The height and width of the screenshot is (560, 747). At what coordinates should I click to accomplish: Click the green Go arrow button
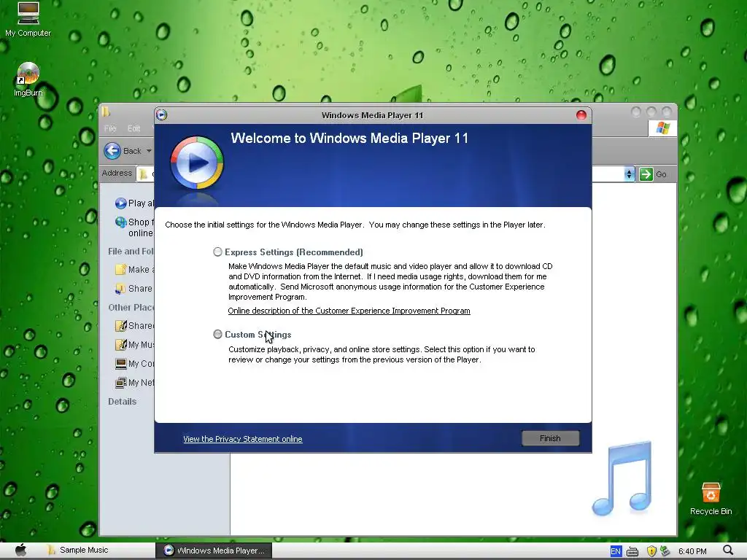tap(646, 174)
